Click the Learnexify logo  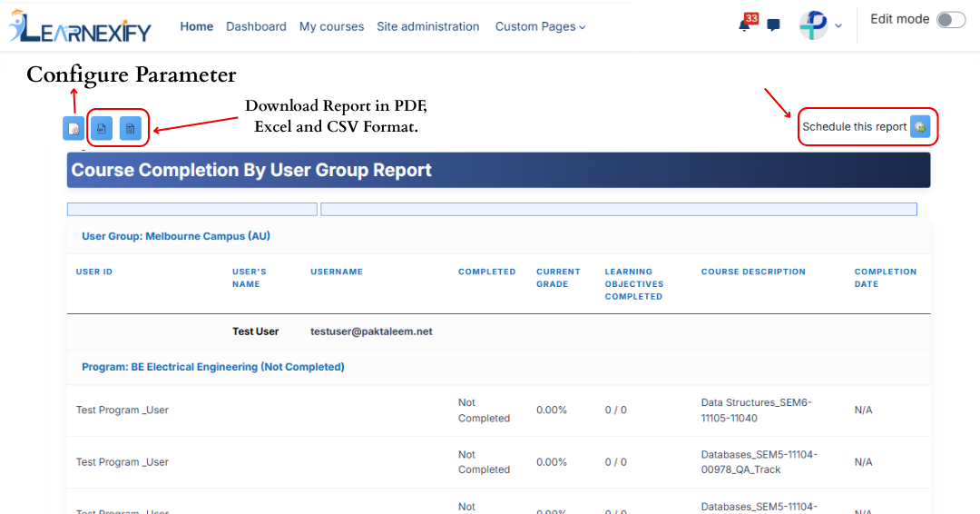80,27
